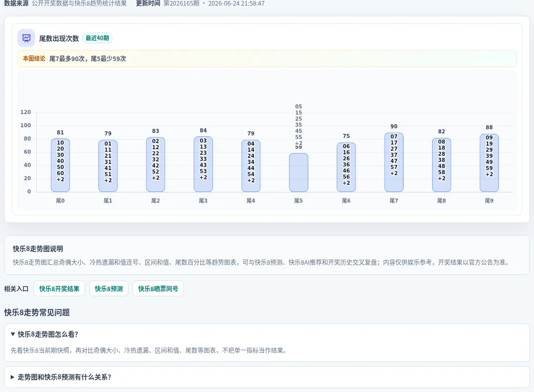Viewport: 534px width, 392px height.
Task: Click the value 82 above the 尾8 bar
Action: [x=442, y=131]
